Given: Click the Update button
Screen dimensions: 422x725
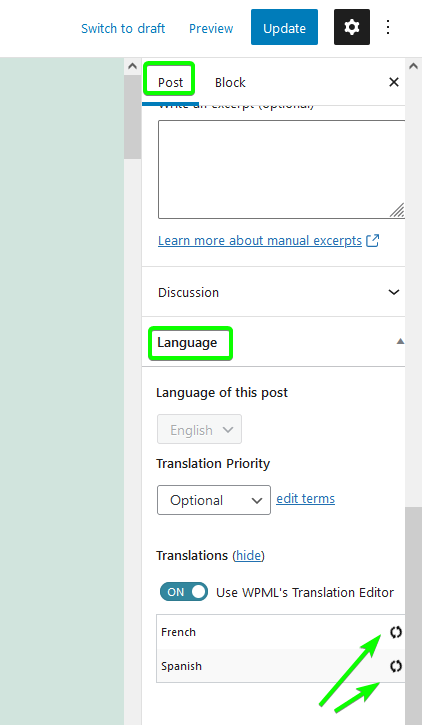Looking at the screenshot, I should click(284, 27).
